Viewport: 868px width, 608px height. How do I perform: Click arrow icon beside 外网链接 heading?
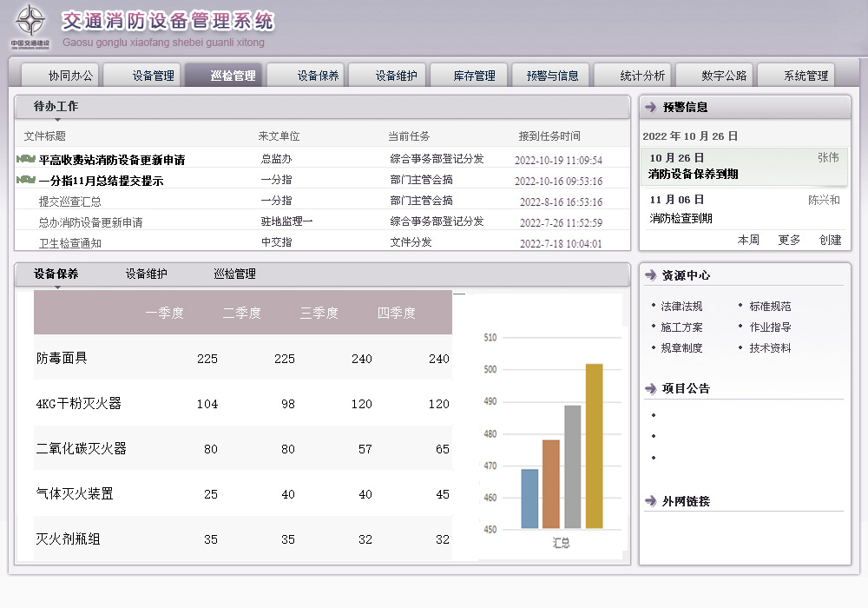tap(650, 501)
